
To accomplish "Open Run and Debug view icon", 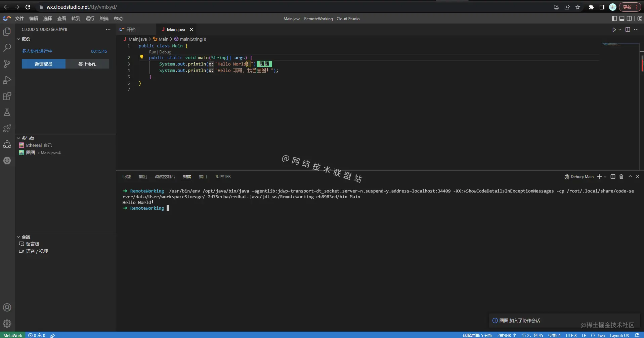I will pyautogui.click(x=7, y=80).
